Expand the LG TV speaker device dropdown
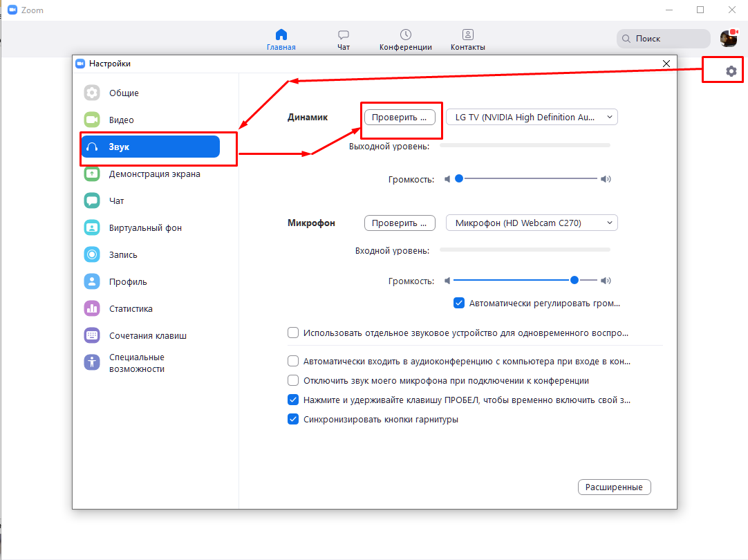 coord(532,117)
